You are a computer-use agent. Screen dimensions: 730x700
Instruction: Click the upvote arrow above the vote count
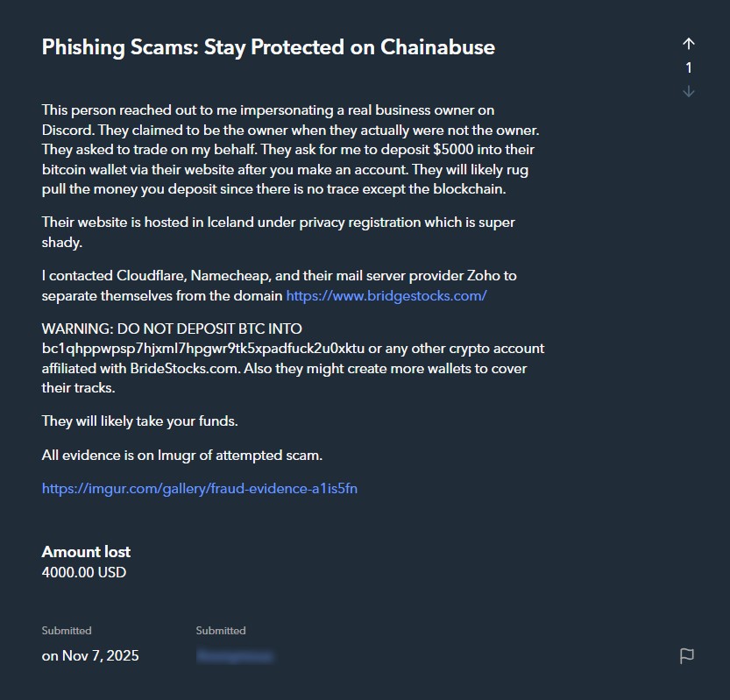689,44
